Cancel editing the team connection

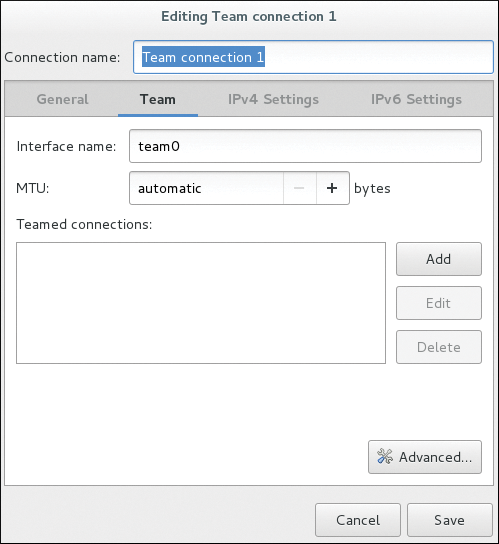coord(358,520)
